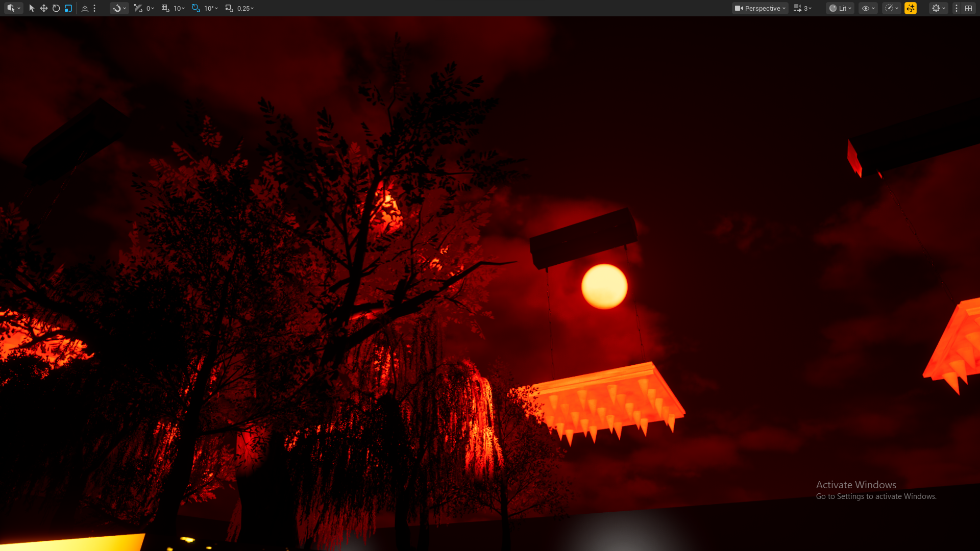Image resolution: width=980 pixels, height=551 pixels.
Task: Switch viewport layout with grid icon
Action: click(x=968, y=8)
